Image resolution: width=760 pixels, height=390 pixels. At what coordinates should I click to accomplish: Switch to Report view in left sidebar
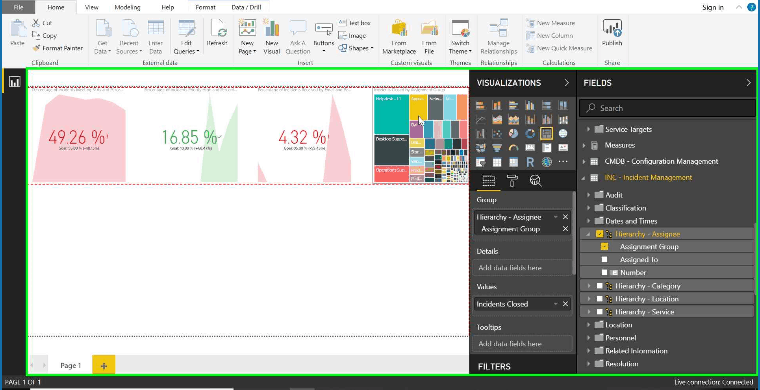click(15, 82)
